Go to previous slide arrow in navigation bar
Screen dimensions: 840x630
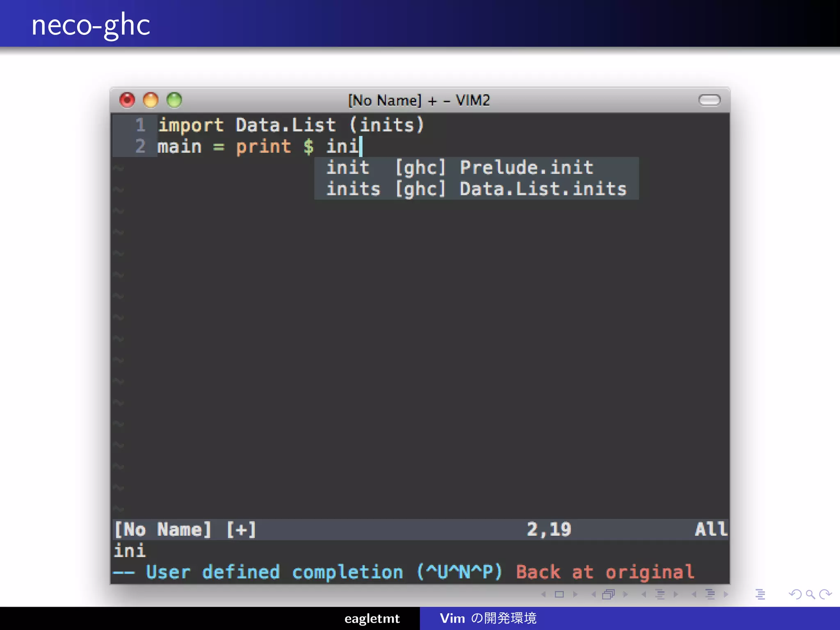click(x=544, y=594)
